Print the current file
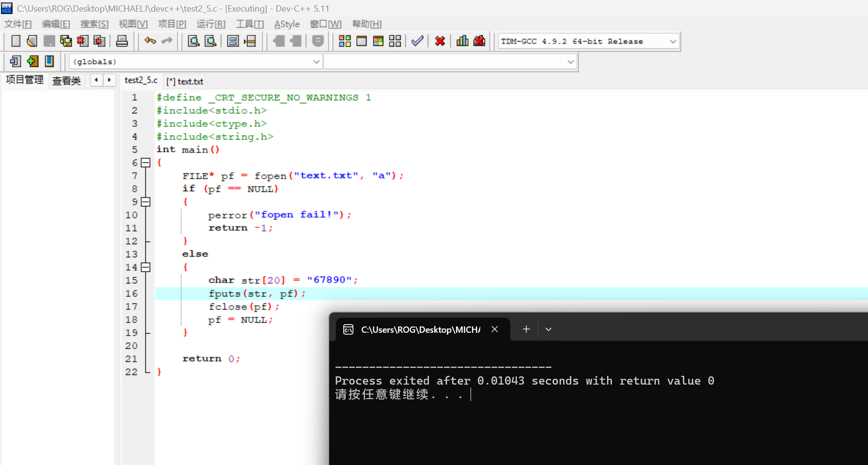Viewport: 868px width, 465px height. tap(122, 41)
